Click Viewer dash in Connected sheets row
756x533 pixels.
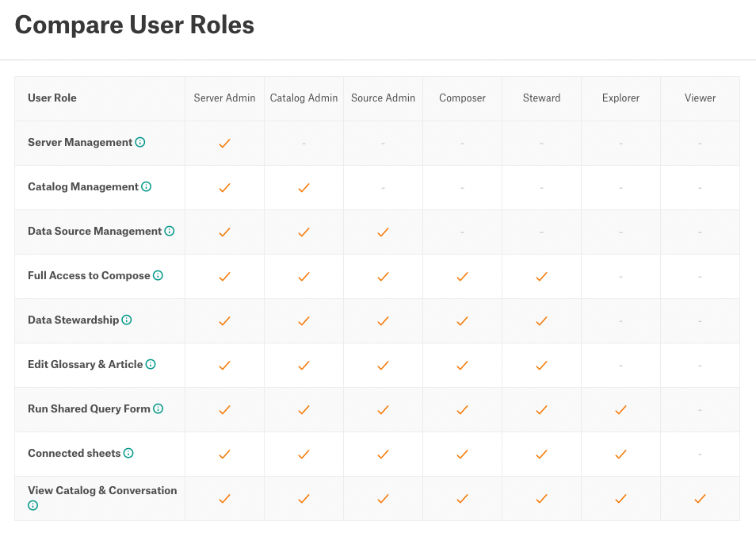tap(700, 454)
